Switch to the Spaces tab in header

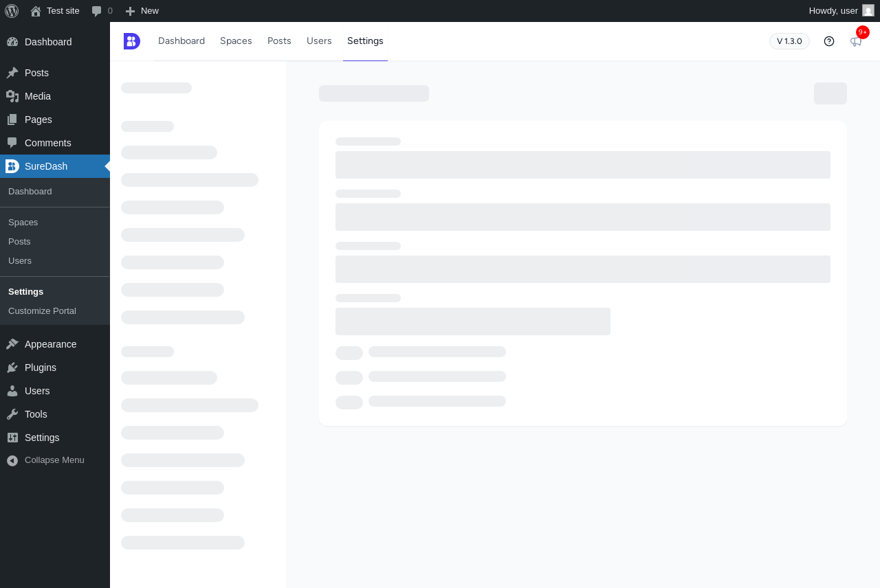click(236, 41)
